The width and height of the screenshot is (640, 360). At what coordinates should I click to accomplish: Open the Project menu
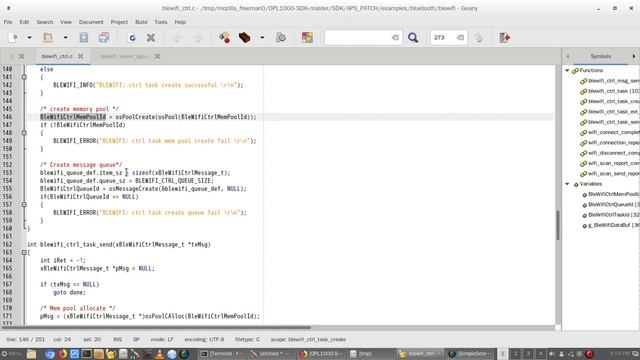[119, 22]
